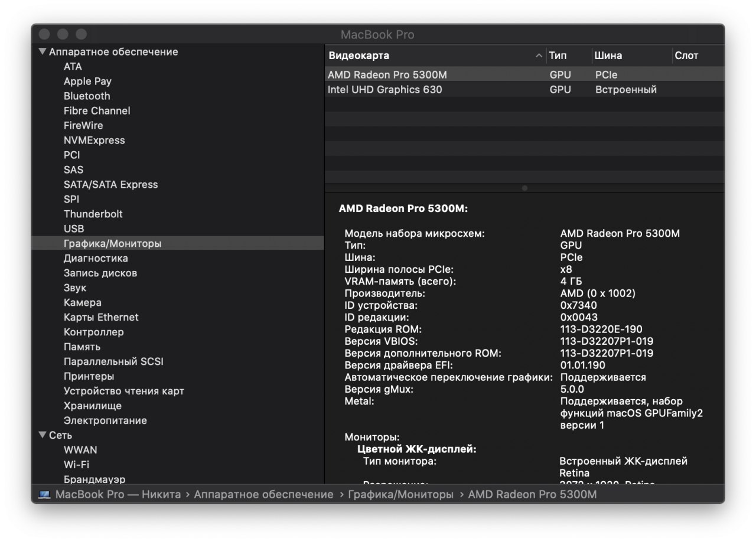
Task: Click revision ID value 0x0043
Action: tap(579, 317)
